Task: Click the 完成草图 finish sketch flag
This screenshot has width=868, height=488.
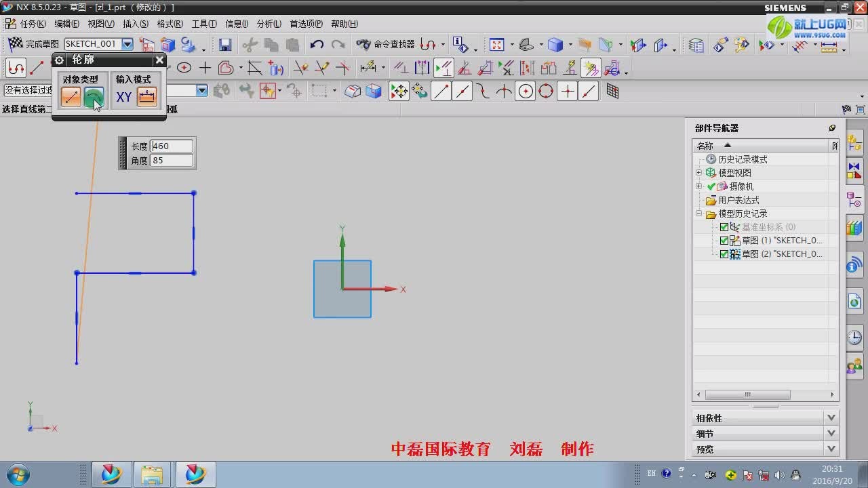Action: pyautogui.click(x=33, y=44)
